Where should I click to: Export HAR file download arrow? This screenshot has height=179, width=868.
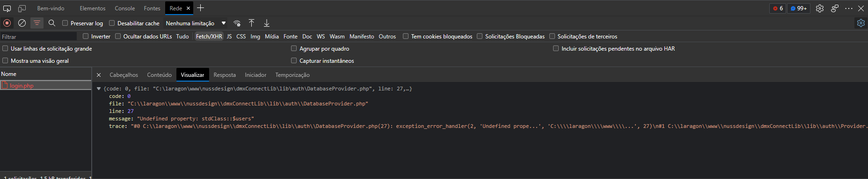pyautogui.click(x=267, y=23)
